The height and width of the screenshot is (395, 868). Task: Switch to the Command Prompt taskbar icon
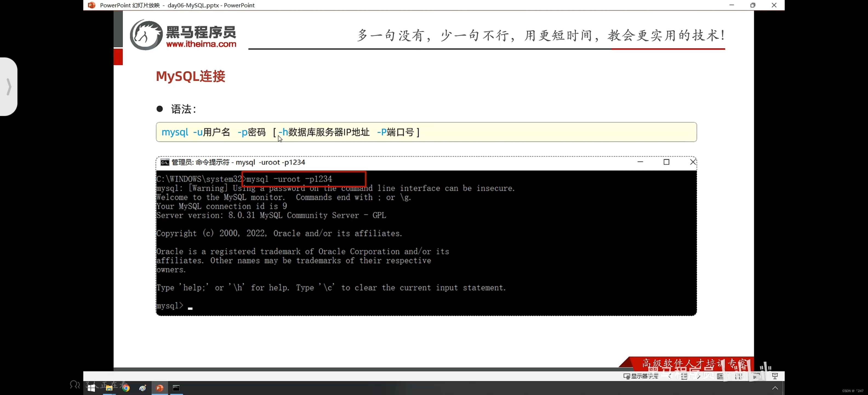[176, 388]
